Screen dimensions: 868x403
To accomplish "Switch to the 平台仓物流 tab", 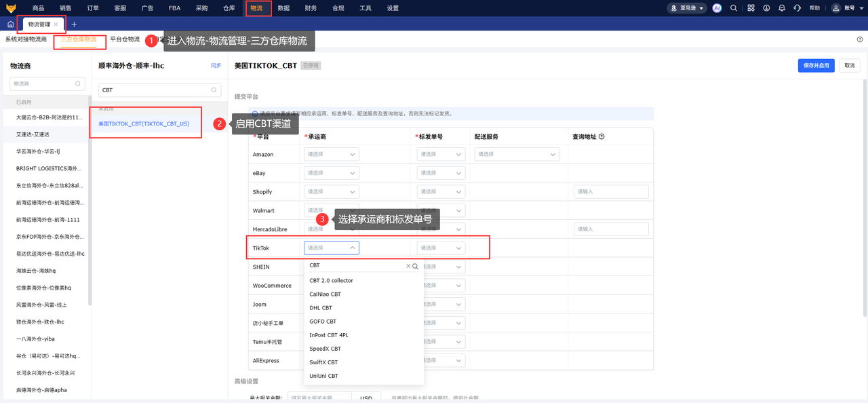I will pos(125,39).
